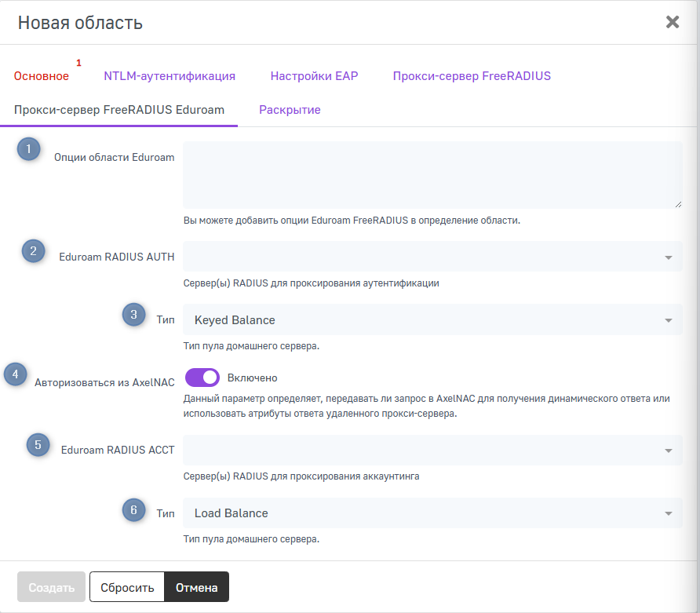Image resolution: width=700 pixels, height=613 pixels.
Task: Open the Eduroam RADIUS ACCT dropdown
Action: pos(432,451)
